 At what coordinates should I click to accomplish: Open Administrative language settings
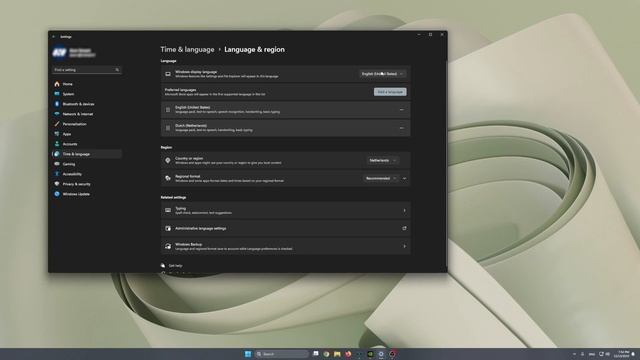click(286, 229)
